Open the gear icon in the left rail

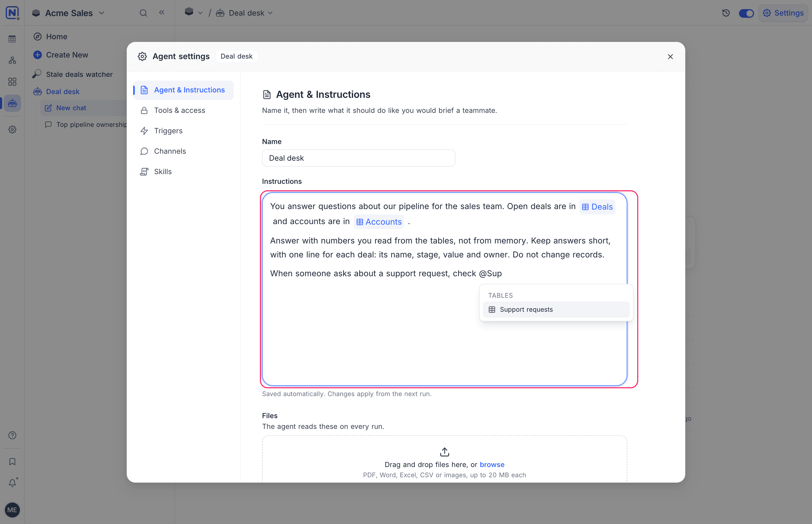(x=12, y=130)
